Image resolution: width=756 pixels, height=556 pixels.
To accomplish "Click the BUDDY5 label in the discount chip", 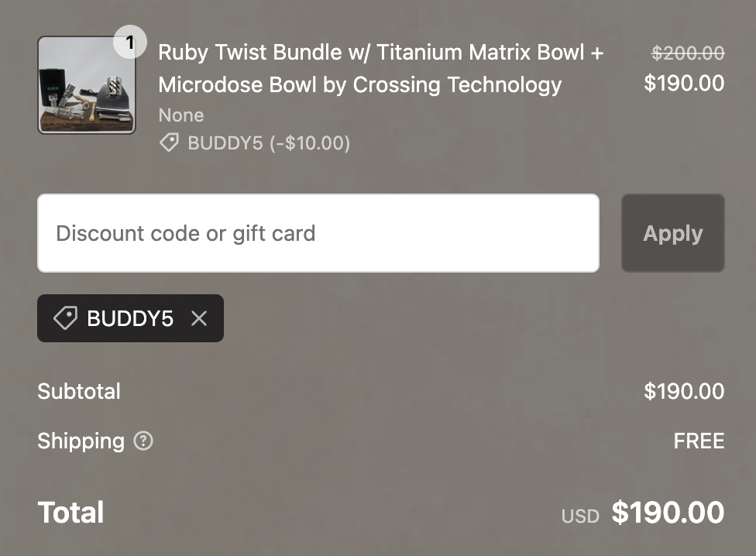I will point(130,318).
